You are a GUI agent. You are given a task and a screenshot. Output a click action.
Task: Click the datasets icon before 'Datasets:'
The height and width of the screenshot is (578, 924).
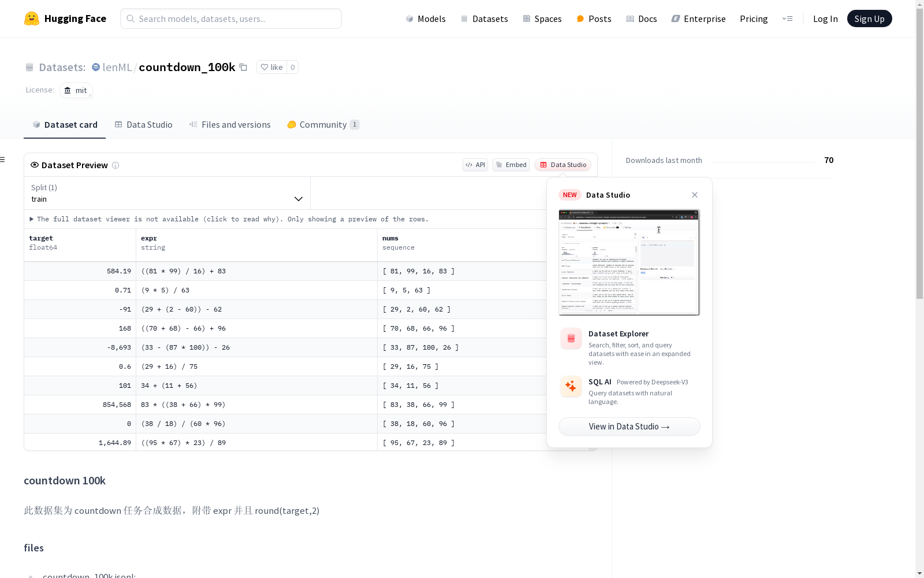(29, 68)
